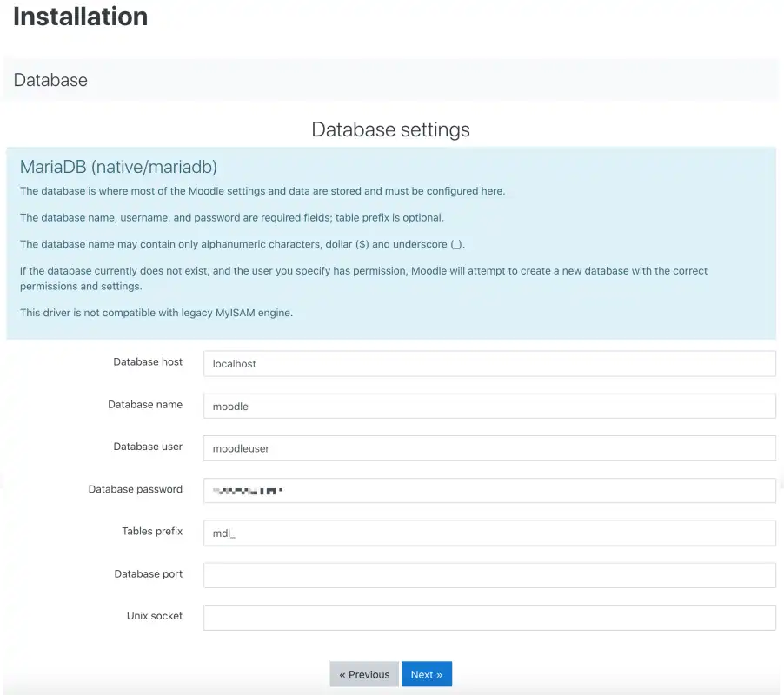Screen dimensions: 784x695
Task: Click the sentence about required fields
Action: 232,218
